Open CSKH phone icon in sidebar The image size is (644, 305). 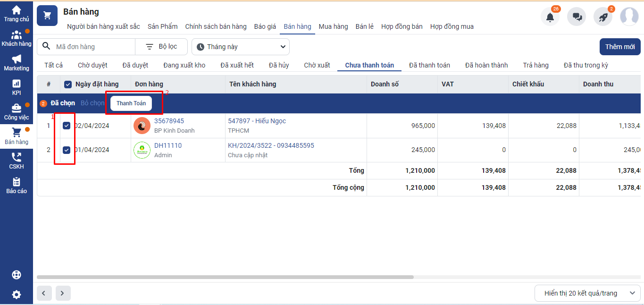click(17, 161)
